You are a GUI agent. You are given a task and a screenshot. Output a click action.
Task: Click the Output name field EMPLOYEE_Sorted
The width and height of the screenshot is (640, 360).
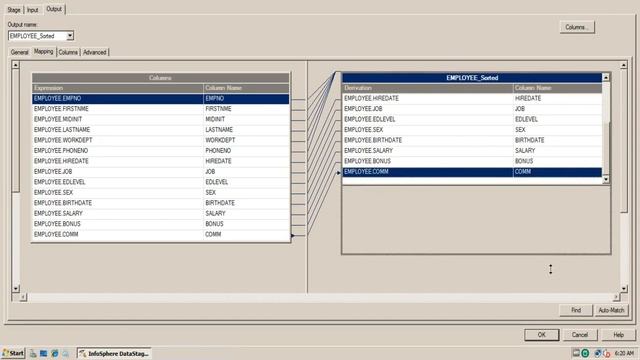37,36
